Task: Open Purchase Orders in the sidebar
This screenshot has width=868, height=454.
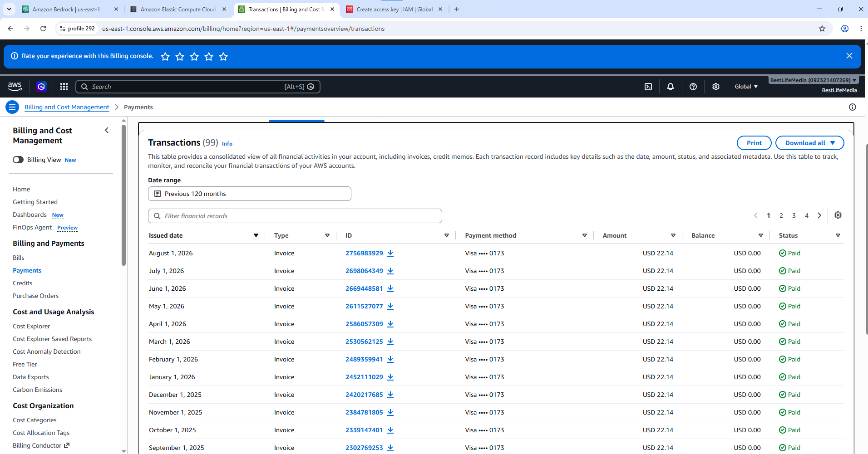Action: (36, 296)
